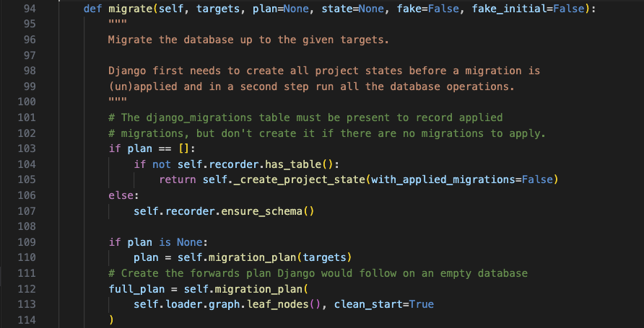Select line number 103 in the gutter
The width and height of the screenshot is (644, 328).
(x=27, y=149)
